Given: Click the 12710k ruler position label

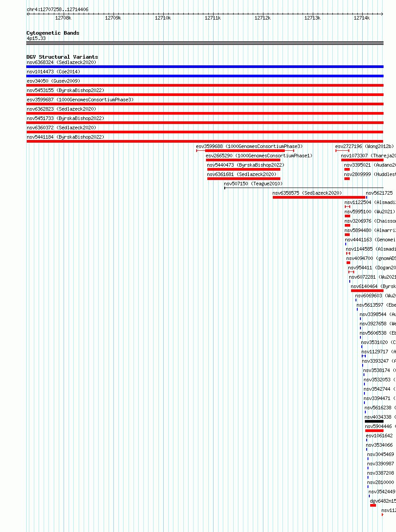Looking at the screenshot, I should [163, 18].
